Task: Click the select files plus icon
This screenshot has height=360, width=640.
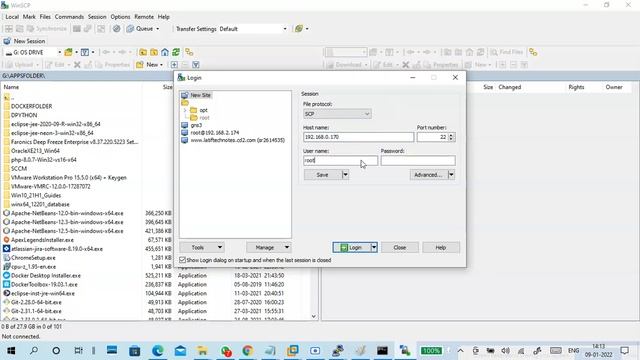Action: tap(174, 64)
